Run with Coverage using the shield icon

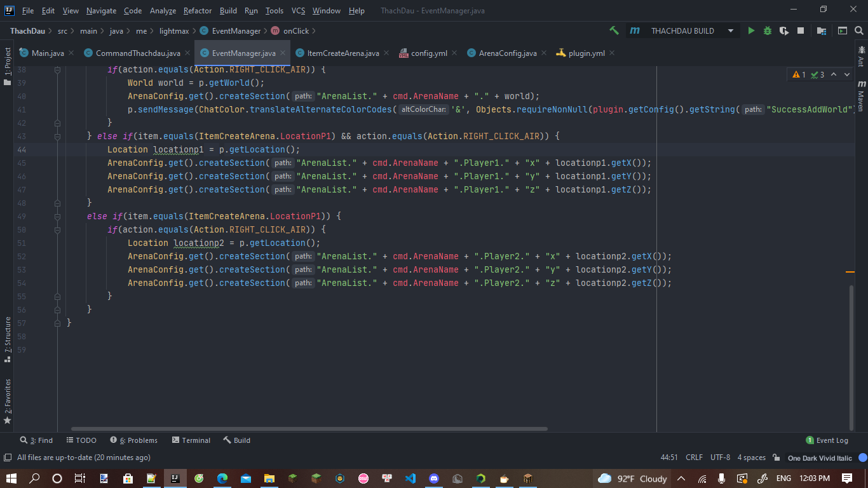point(784,30)
